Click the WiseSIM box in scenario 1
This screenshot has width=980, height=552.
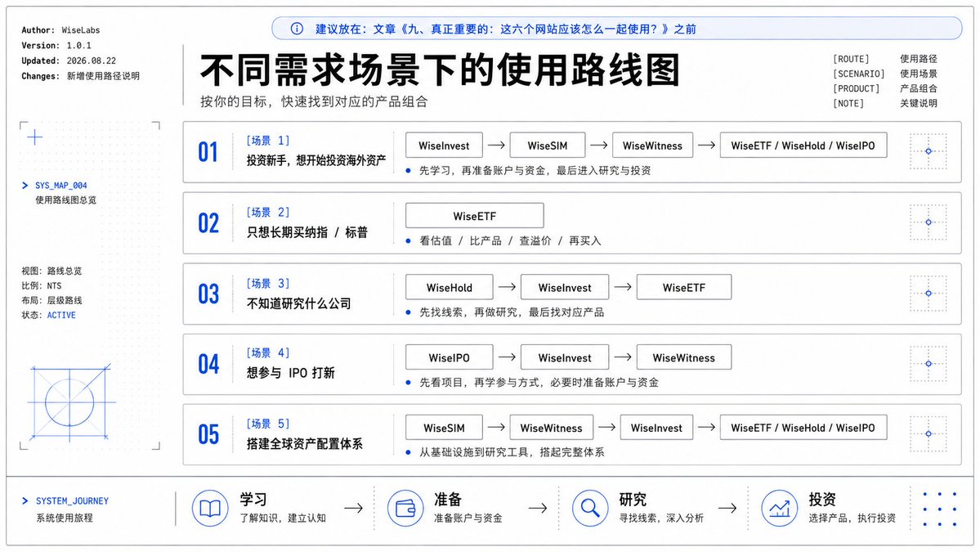[548, 145]
